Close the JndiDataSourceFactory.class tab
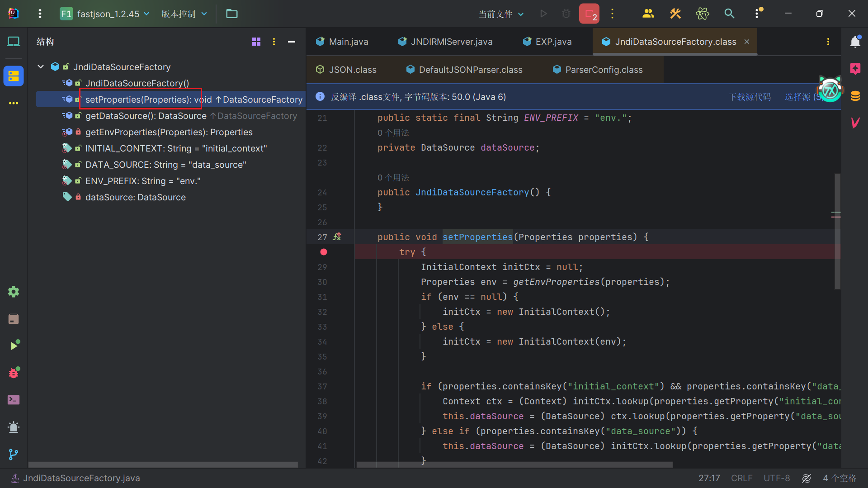The image size is (868, 488). click(747, 42)
